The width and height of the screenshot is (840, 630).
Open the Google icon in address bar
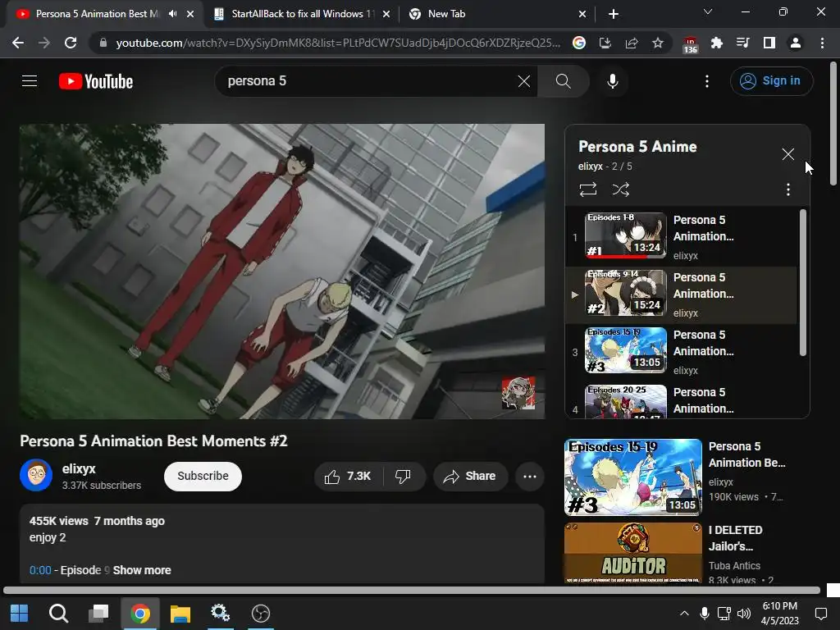[578, 43]
